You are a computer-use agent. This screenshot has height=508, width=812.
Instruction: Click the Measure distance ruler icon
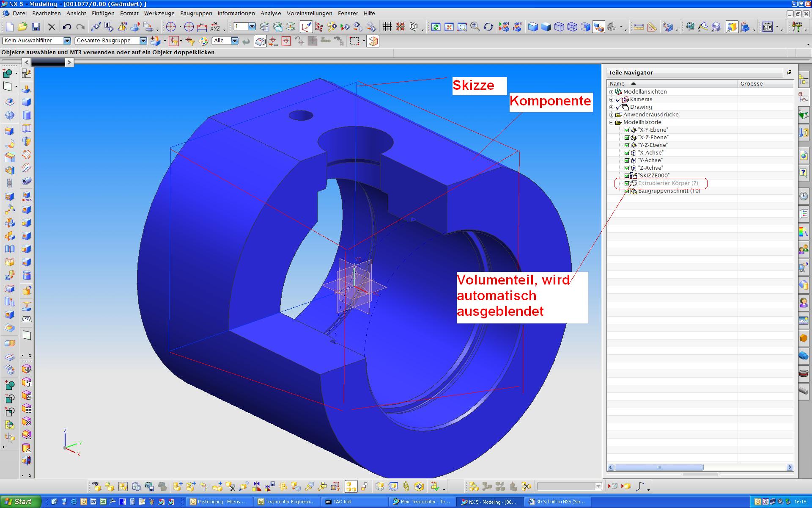point(639,27)
